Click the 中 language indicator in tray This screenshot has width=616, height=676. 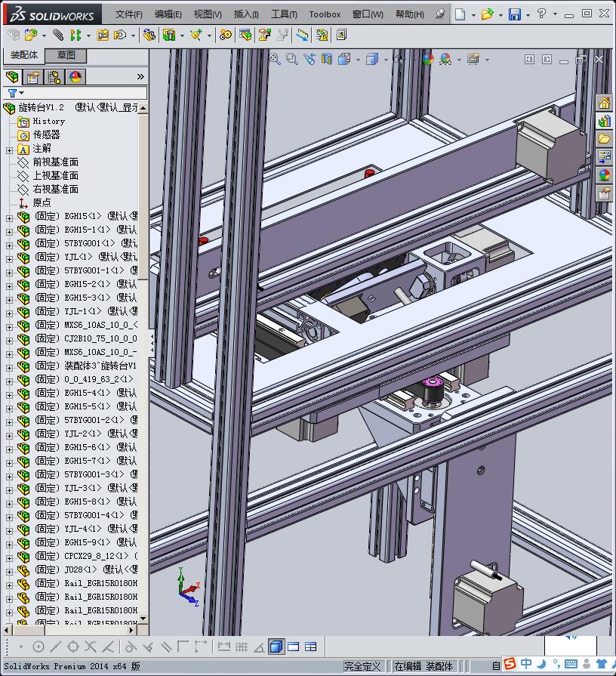526,663
